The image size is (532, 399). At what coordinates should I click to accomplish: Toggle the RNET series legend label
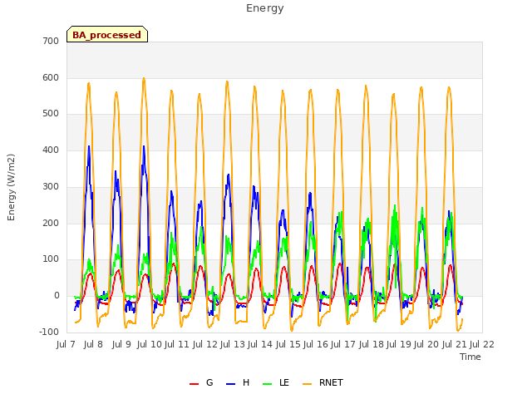point(331,382)
